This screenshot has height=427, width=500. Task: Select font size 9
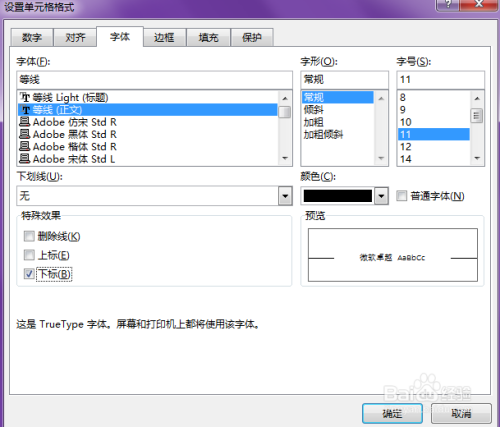(x=434, y=110)
